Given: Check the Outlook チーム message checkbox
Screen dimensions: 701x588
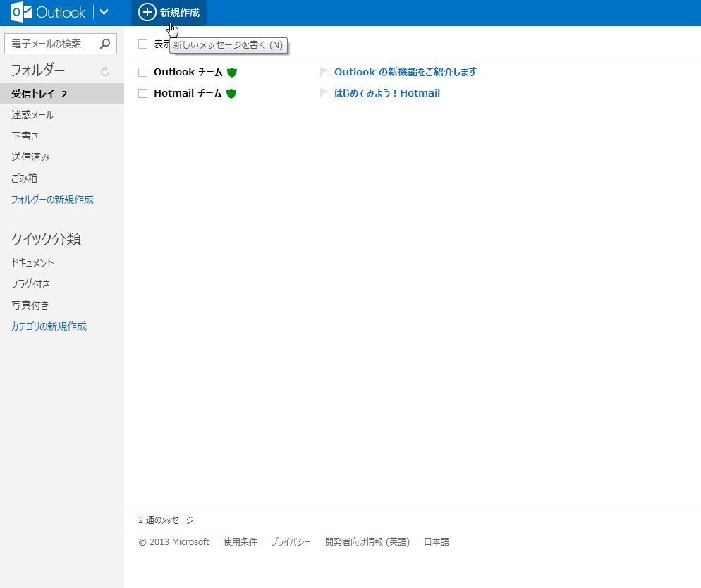Looking at the screenshot, I should 142,72.
